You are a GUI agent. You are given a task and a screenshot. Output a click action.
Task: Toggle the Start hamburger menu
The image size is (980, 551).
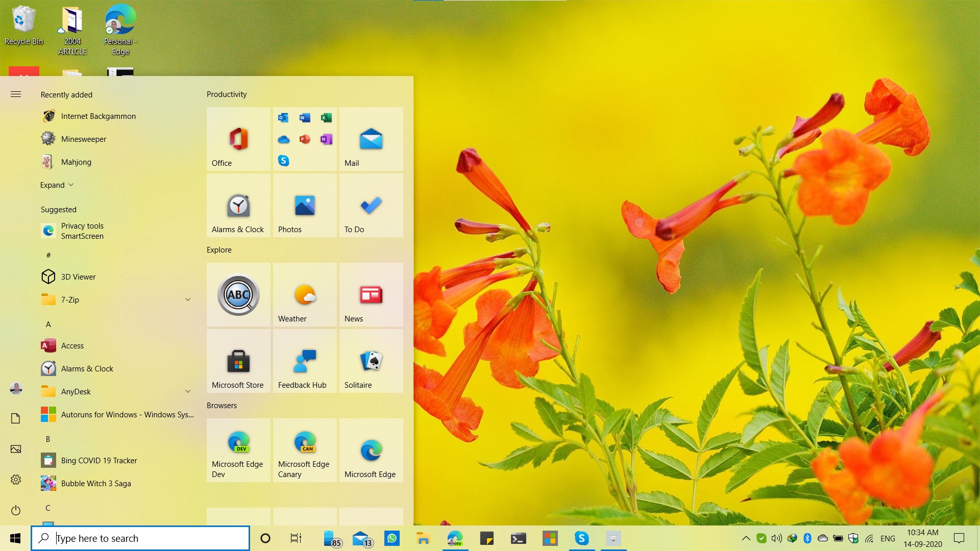[x=16, y=94]
